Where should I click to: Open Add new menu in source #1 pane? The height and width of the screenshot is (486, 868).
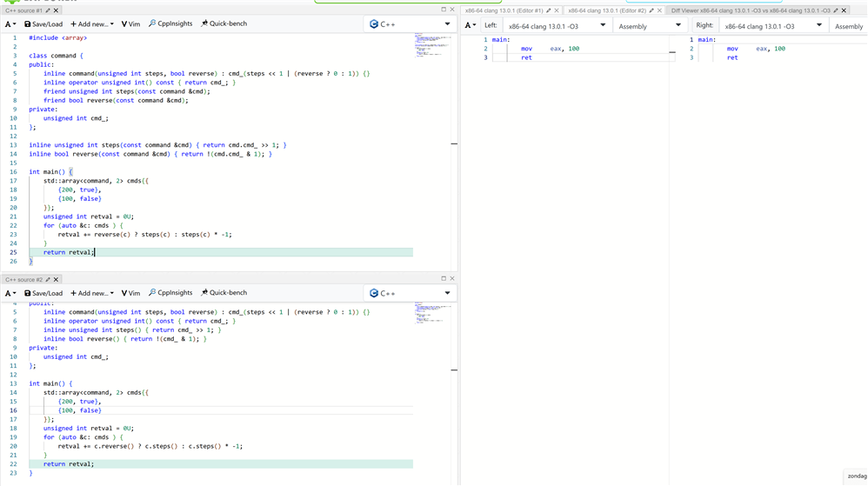92,24
